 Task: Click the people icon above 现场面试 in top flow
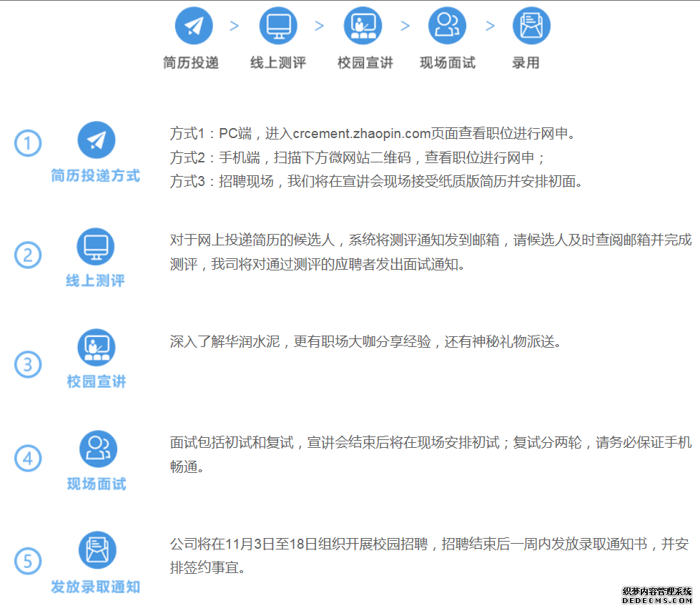pyautogui.click(x=448, y=26)
